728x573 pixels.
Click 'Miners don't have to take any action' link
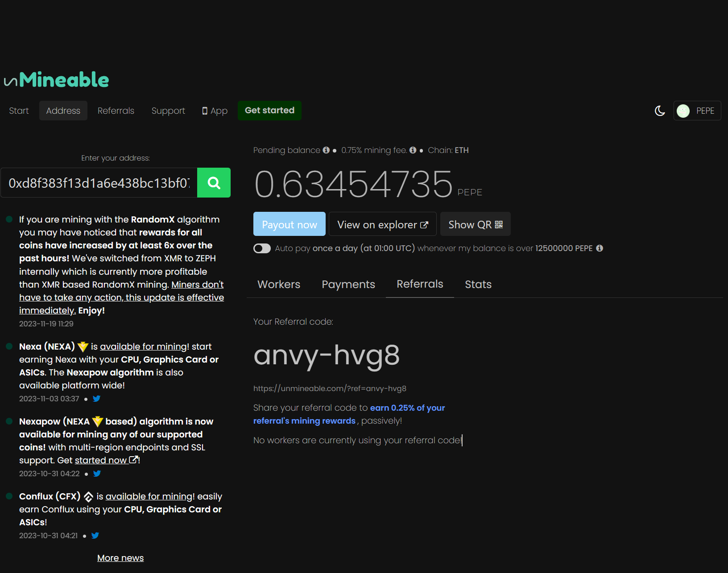tap(121, 297)
